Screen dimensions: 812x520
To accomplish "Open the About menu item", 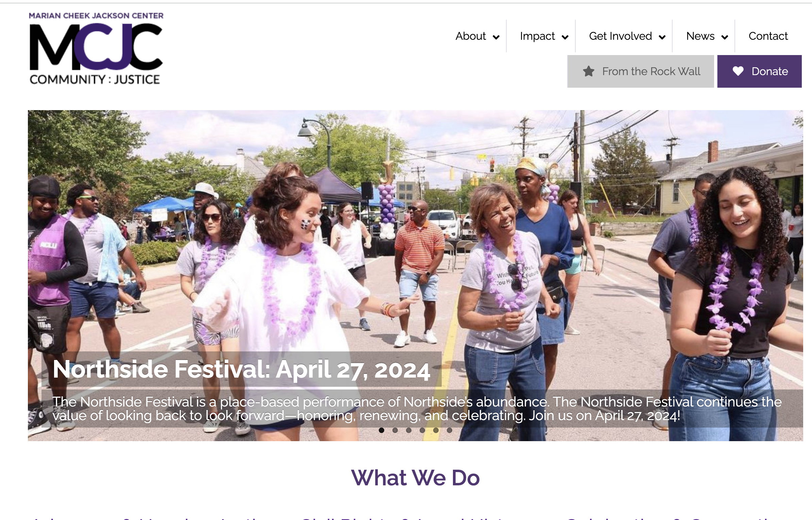I will point(471,36).
